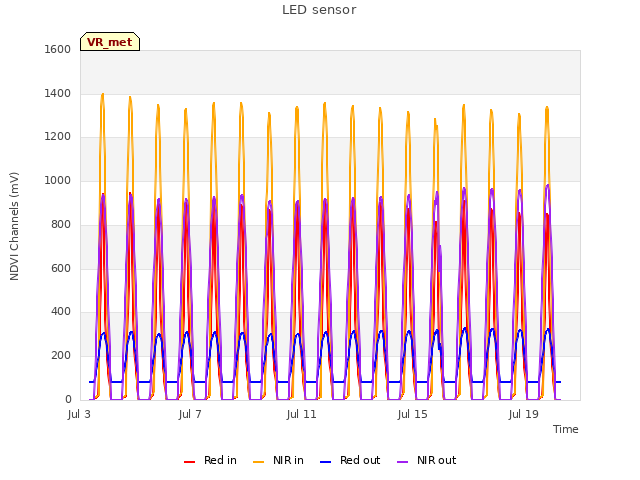Click the 1000 y-axis tick label
Screen dimensions: 640x480
click(x=58, y=180)
